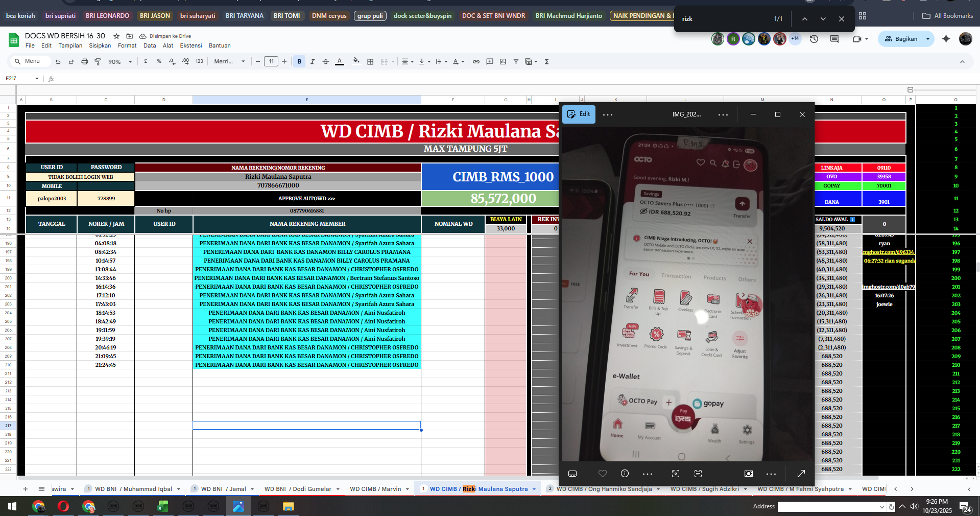Redo the last action in Sheets
The height and width of the screenshot is (516, 980).
pyautogui.click(x=71, y=61)
